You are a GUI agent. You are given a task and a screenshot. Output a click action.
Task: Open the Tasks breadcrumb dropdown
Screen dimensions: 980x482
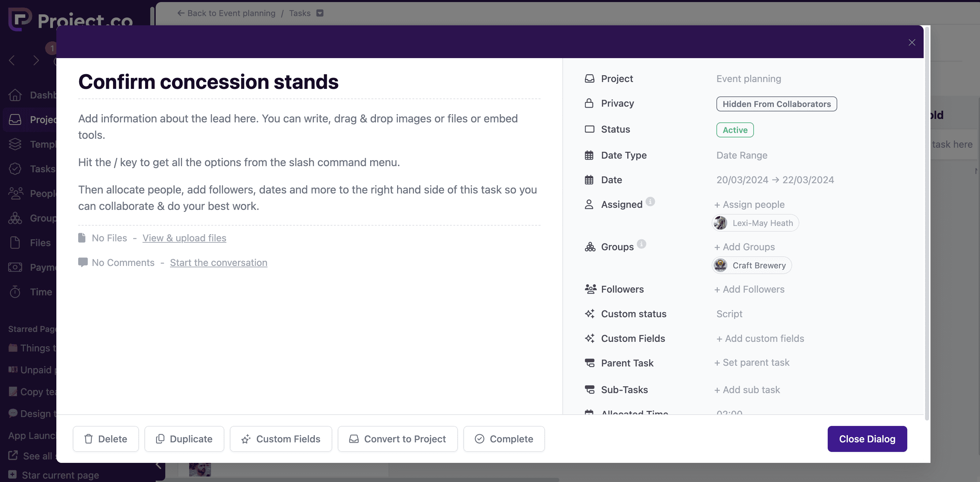pyautogui.click(x=320, y=13)
